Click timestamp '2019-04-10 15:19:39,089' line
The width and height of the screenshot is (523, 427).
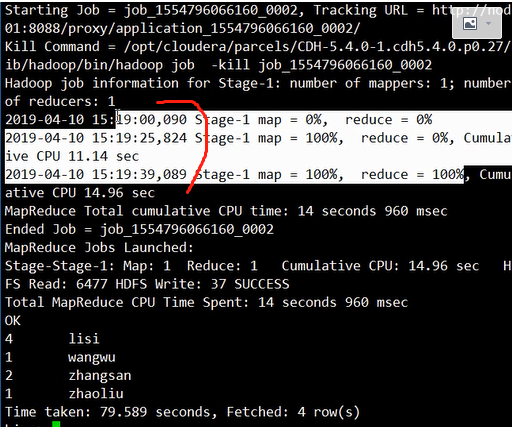pos(257,175)
